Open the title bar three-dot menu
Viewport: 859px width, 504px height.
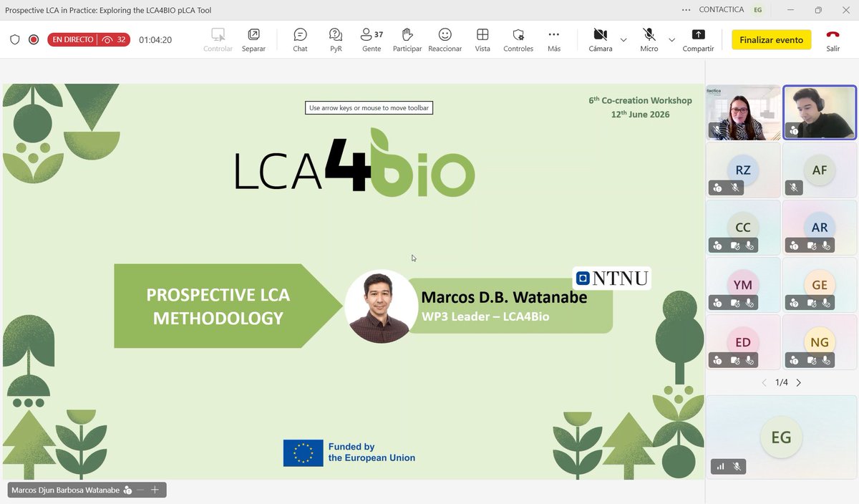coord(686,10)
